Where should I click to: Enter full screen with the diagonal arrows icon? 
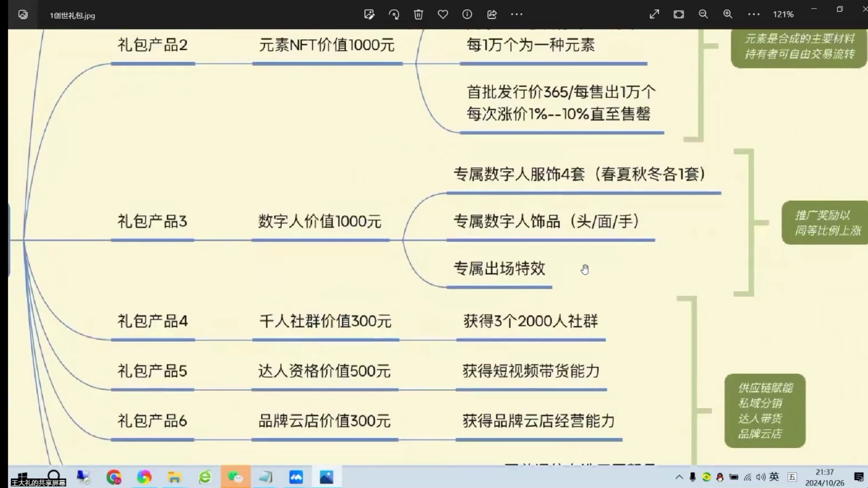(x=654, y=14)
